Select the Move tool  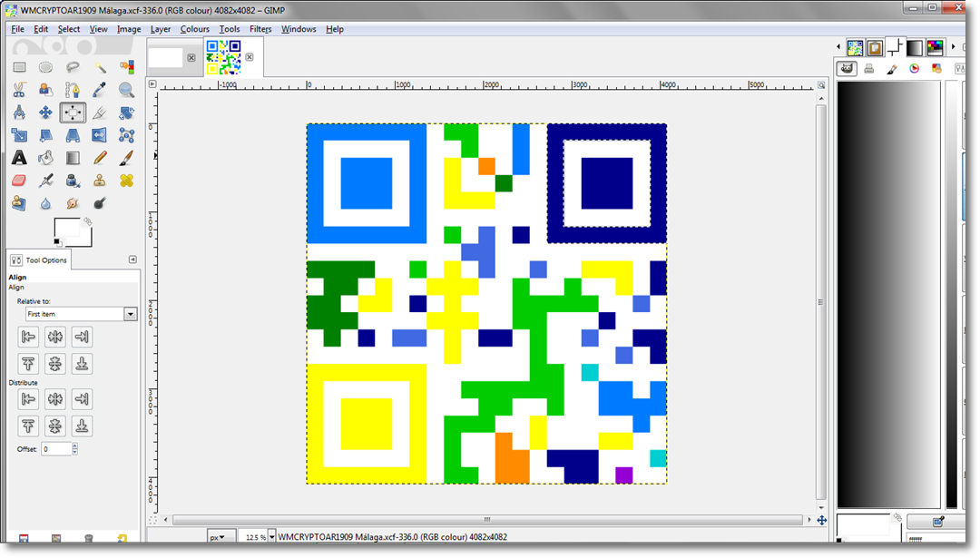[45, 113]
